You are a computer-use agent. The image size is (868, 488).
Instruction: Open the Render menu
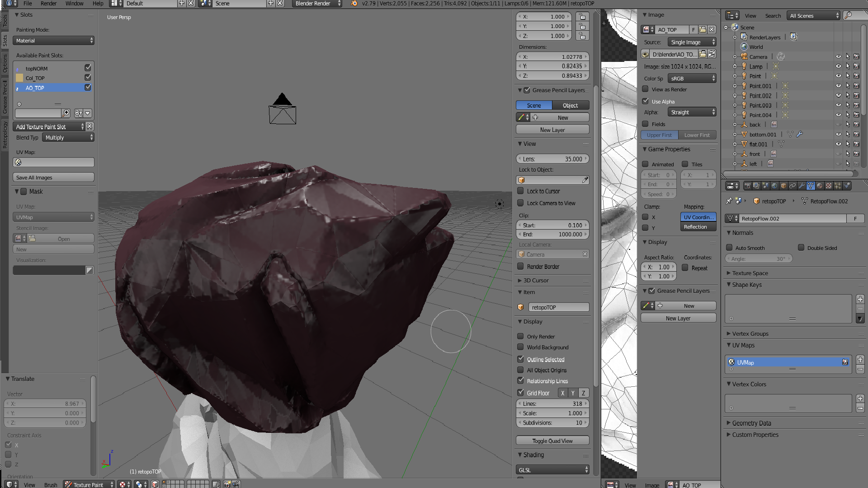coord(48,4)
